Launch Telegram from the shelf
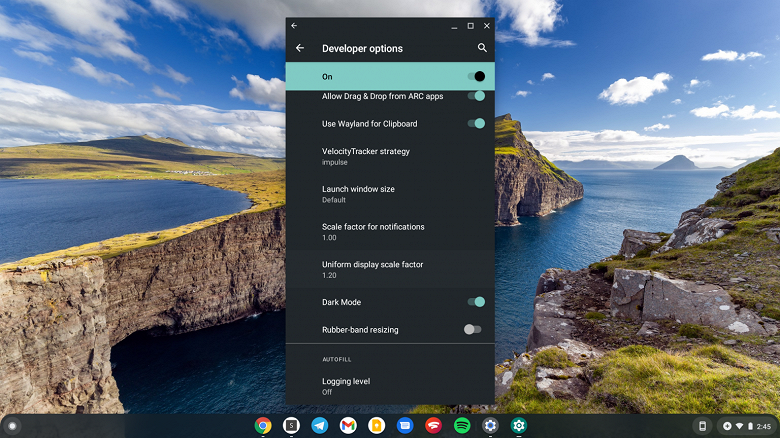 coord(320,426)
